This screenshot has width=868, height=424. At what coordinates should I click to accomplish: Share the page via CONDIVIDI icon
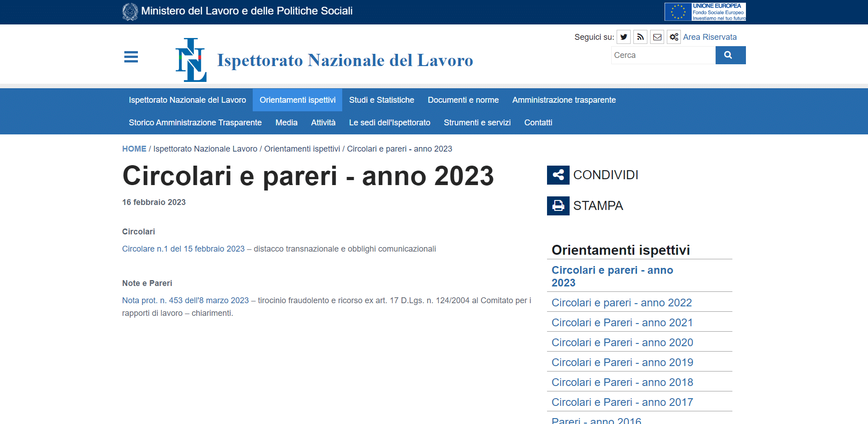[x=558, y=175]
